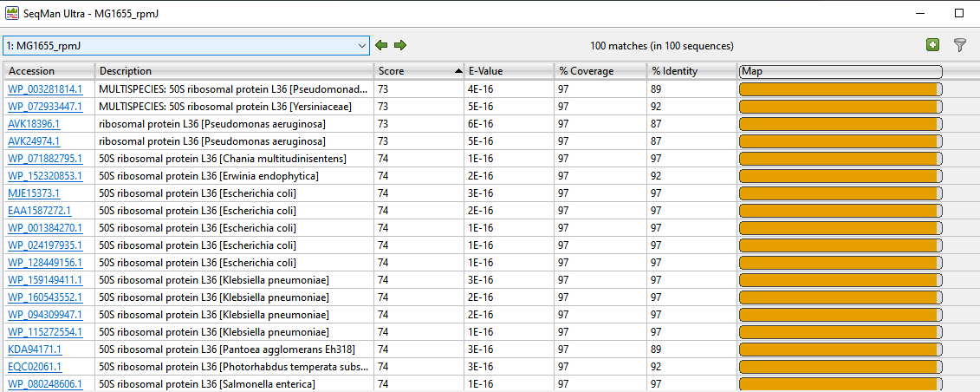Select the Yersiniaceae MULTISPECIES description
Viewport: 980px width, 392px height.
225,107
